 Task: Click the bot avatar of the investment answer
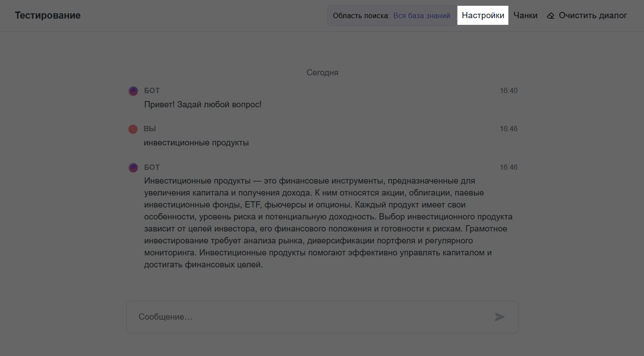tap(133, 168)
